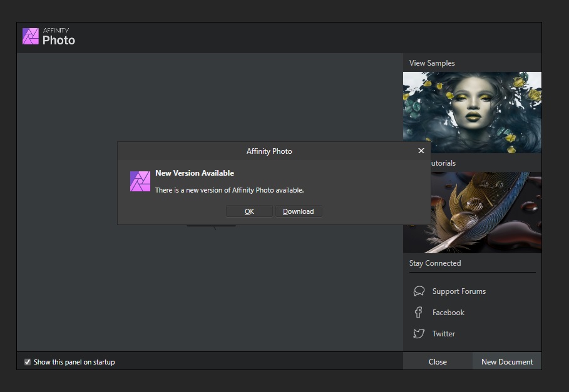
Task: Click the View Samples heading
Action: coord(432,63)
